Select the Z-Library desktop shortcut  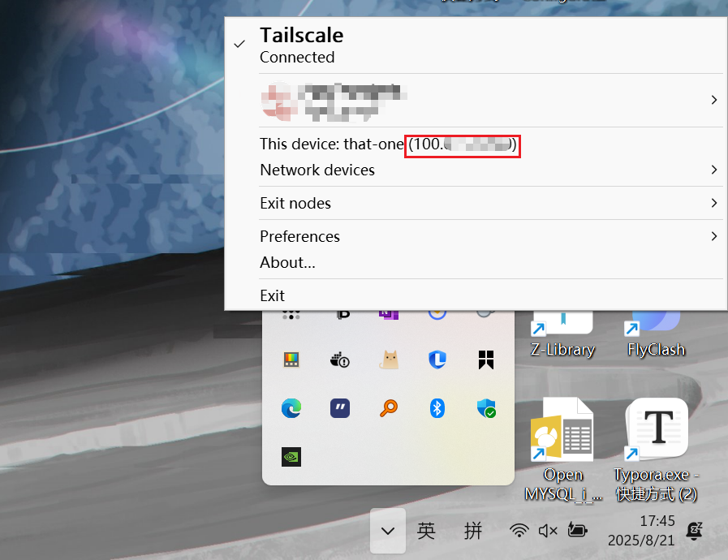(562, 334)
